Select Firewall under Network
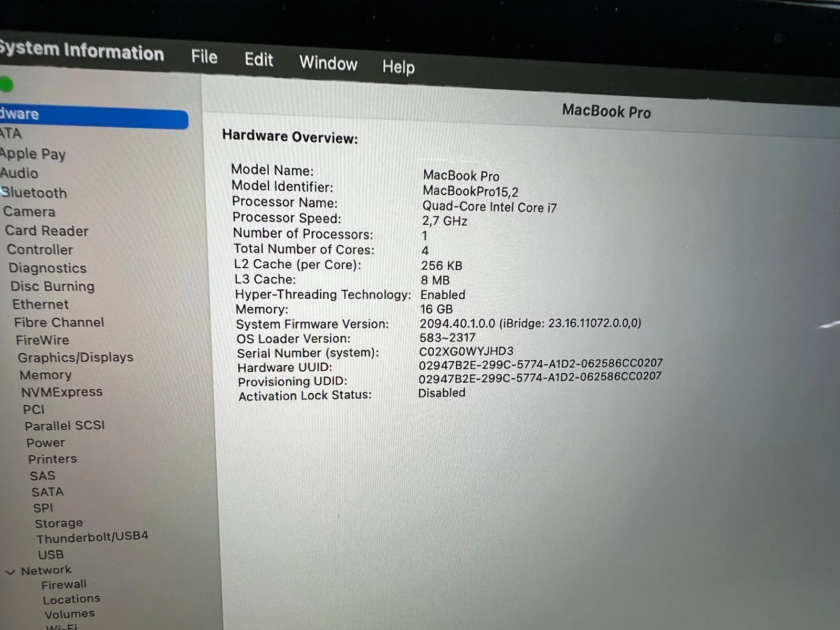This screenshot has width=840, height=630. (64, 584)
